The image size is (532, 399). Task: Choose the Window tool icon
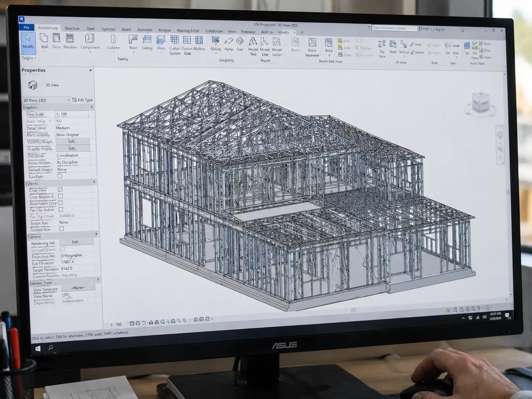(x=70, y=41)
